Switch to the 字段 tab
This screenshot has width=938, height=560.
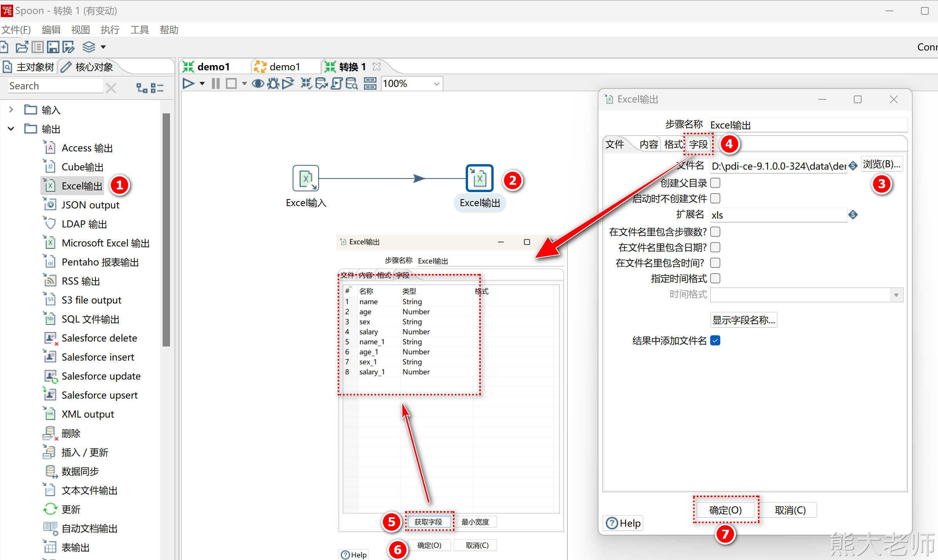click(698, 144)
